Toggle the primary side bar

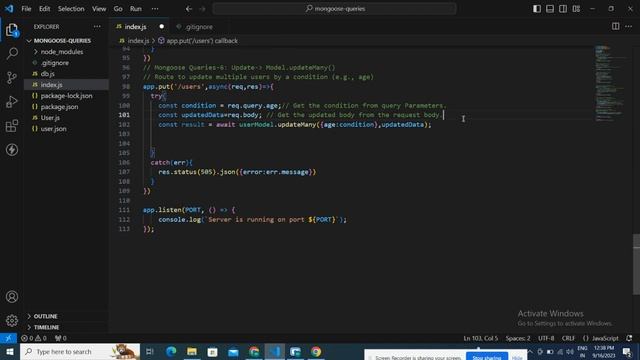click(537, 9)
